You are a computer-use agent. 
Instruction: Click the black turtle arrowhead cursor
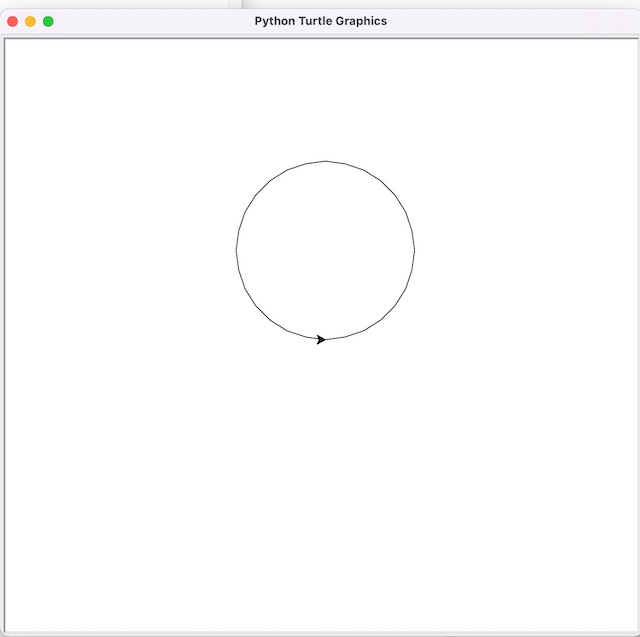pos(321,340)
